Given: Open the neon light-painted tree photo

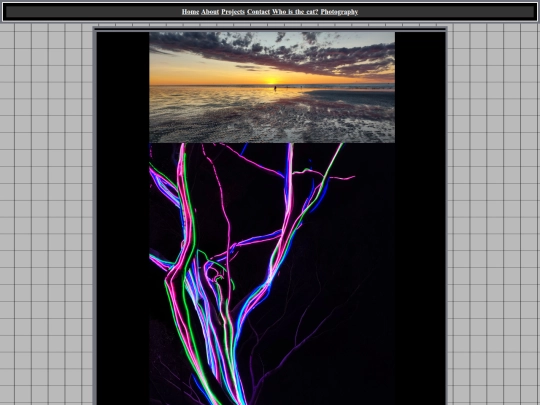Looking at the screenshot, I should pyautogui.click(x=272, y=274).
